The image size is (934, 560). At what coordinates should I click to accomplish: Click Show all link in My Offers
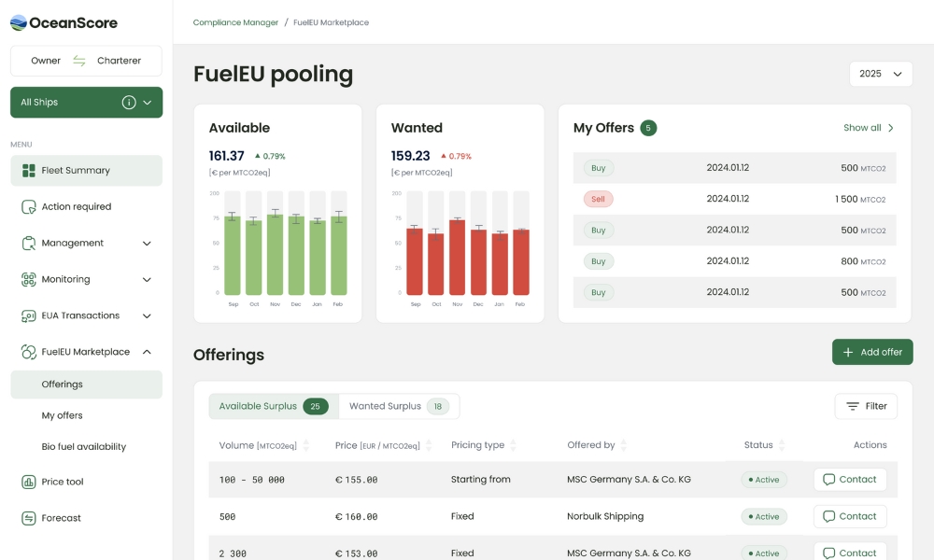[x=869, y=128]
